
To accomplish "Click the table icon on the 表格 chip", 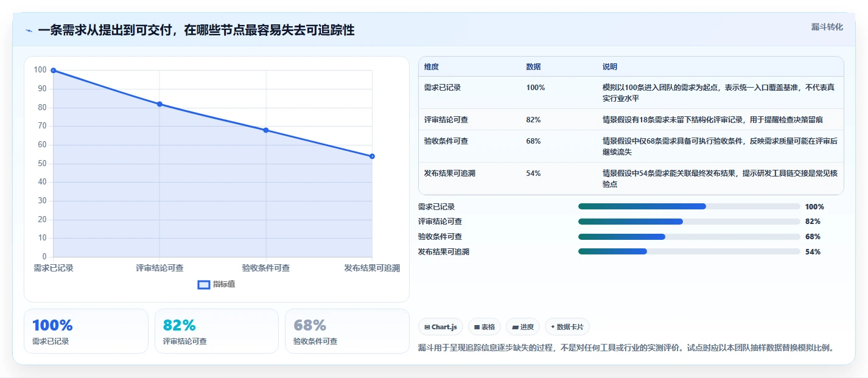I will (x=477, y=327).
